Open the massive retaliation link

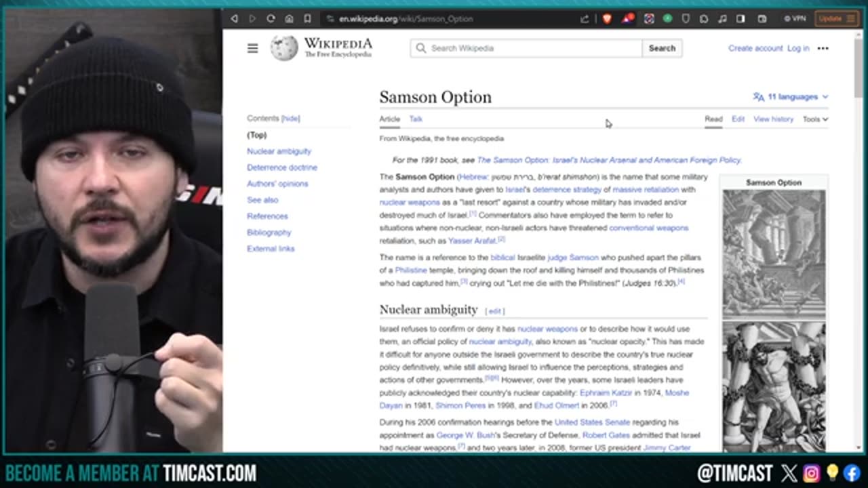(x=646, y=190)
